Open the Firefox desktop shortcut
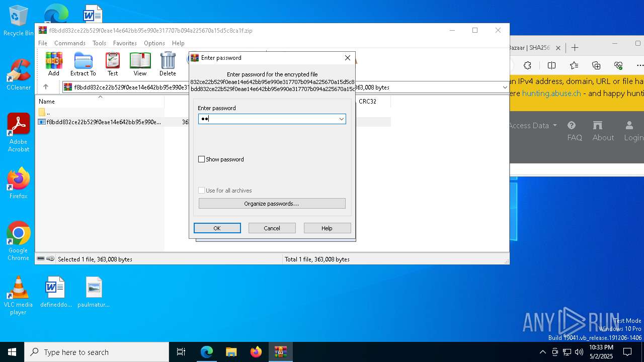Image resolution: width=644 pixels, height=362 pixels. (x=19, y=183)
